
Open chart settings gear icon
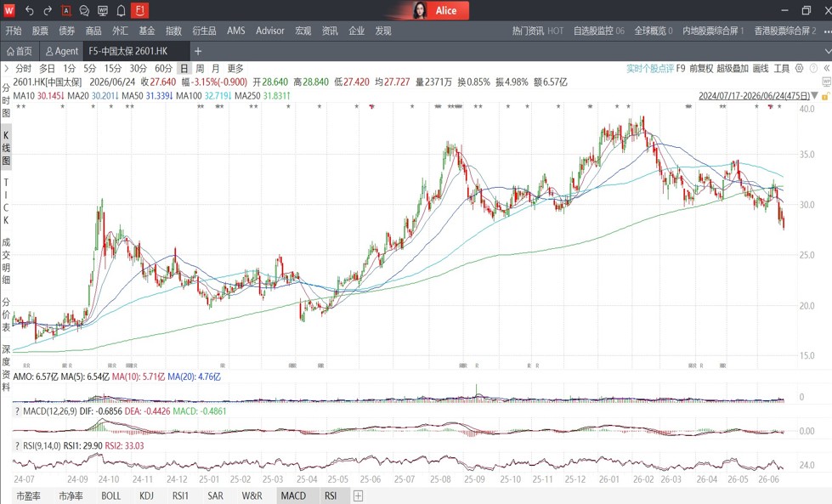799,69
